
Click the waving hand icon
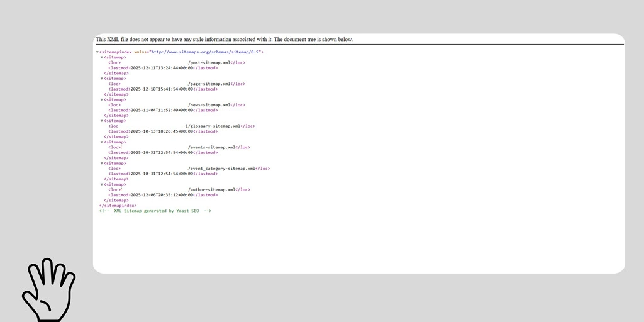click(48, 289)
